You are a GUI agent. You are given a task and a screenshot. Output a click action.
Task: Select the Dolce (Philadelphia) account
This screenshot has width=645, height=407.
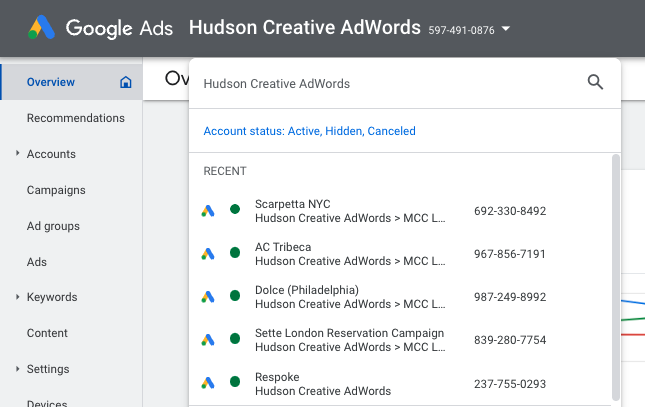[x=400, y=297]
